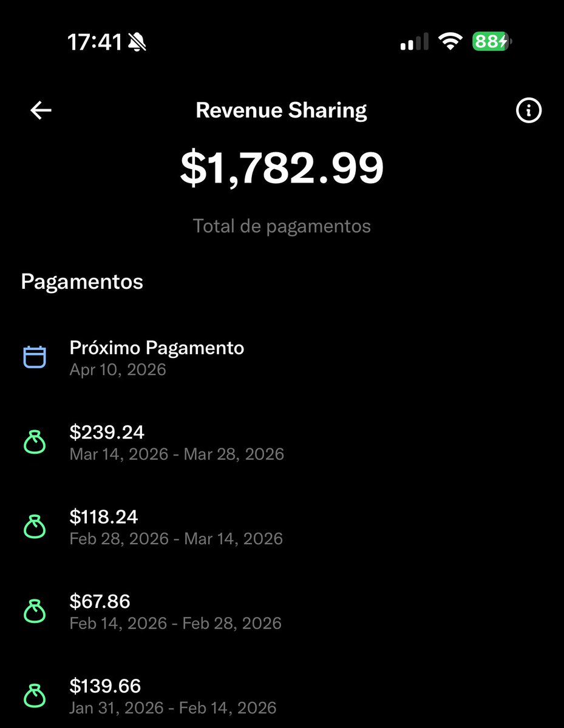
Task: Open the info icon beside Revenue Sharing
Action: [528, 110]
